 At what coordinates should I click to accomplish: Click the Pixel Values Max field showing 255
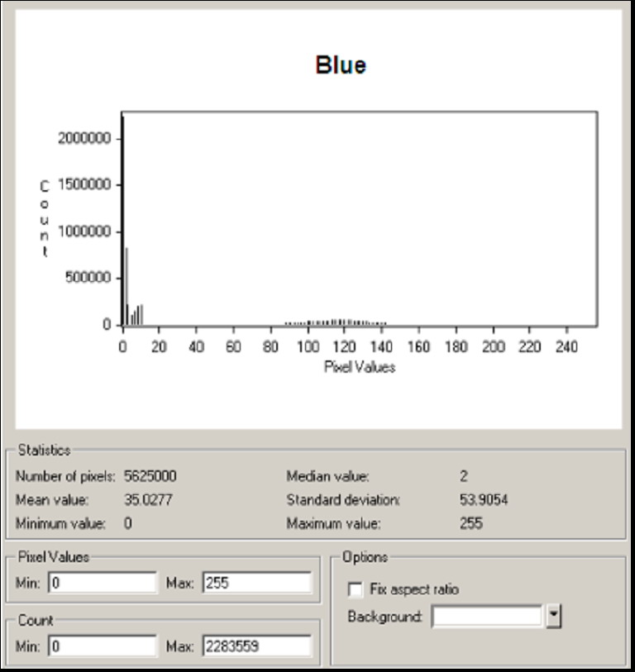click(x=257, y=583)
